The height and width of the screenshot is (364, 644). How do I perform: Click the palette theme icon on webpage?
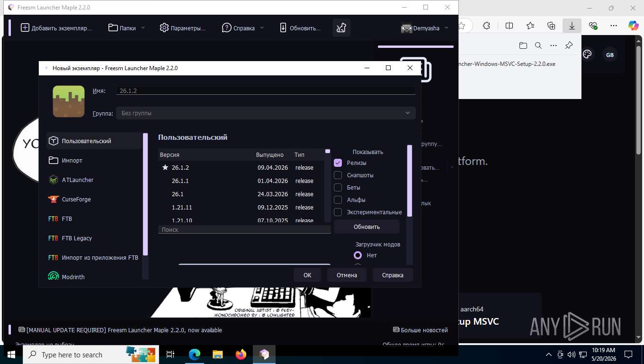pyautogui.click(x=587, y=55)
